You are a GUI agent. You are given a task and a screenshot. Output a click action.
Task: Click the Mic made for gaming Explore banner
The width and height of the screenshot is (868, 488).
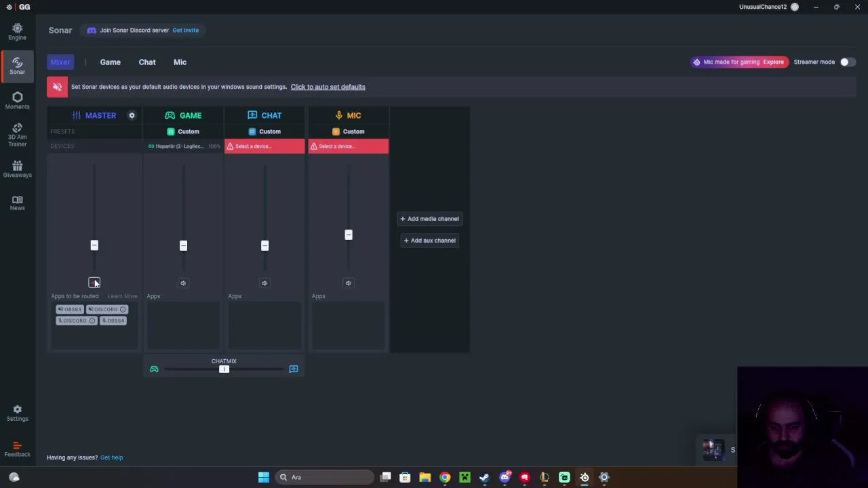click(739, 62)
